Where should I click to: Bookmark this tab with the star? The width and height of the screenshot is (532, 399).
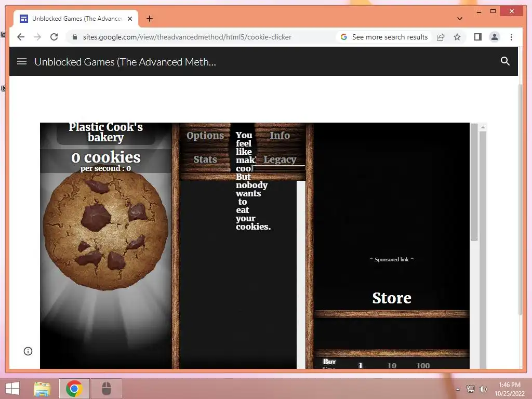pos(457,37)
